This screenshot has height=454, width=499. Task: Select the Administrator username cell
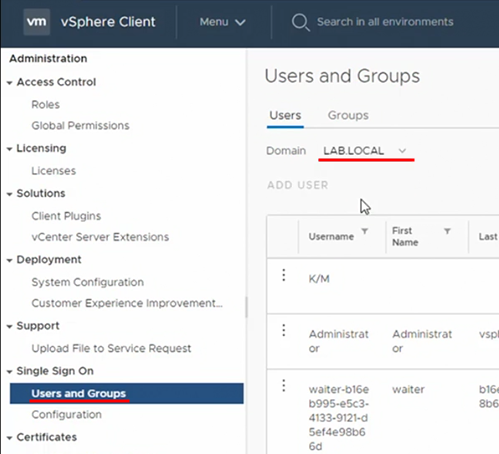pos(339,341)
